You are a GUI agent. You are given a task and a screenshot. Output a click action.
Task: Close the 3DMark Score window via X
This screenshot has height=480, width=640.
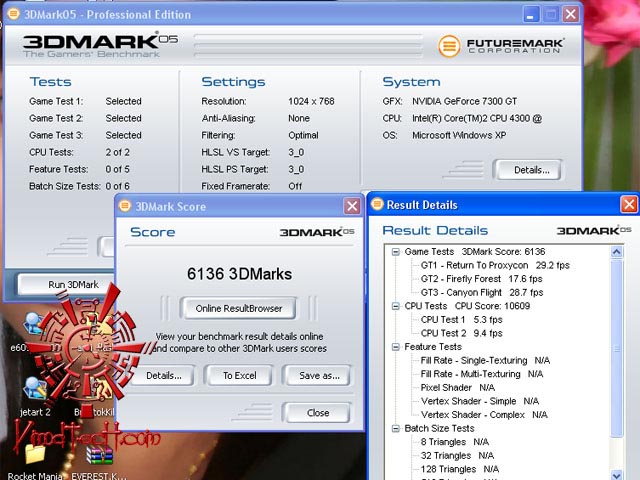point(352,206)
